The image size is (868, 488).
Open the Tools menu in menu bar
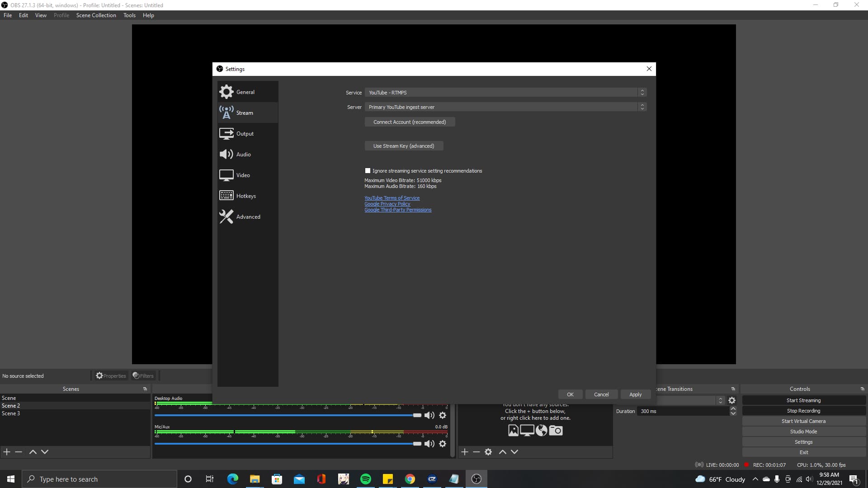point(130,15)
